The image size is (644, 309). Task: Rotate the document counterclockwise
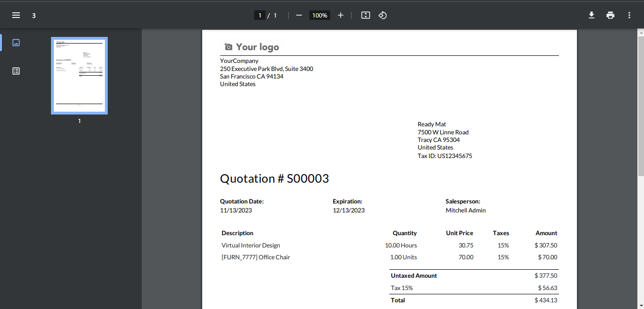tap(383, 15)
